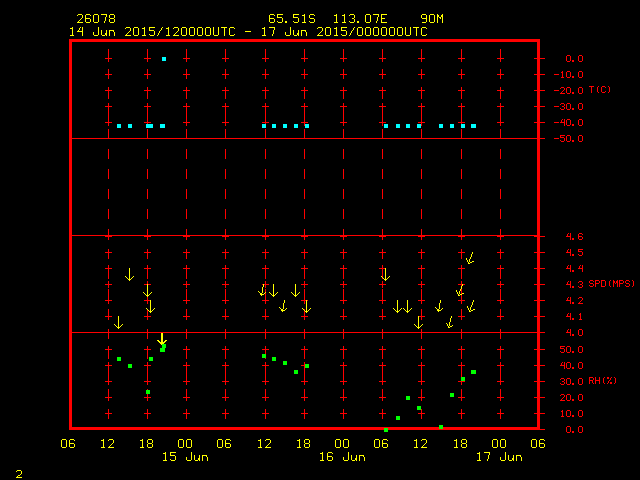Click the isolated cyan temperature point near 0.0

[164, 59]
